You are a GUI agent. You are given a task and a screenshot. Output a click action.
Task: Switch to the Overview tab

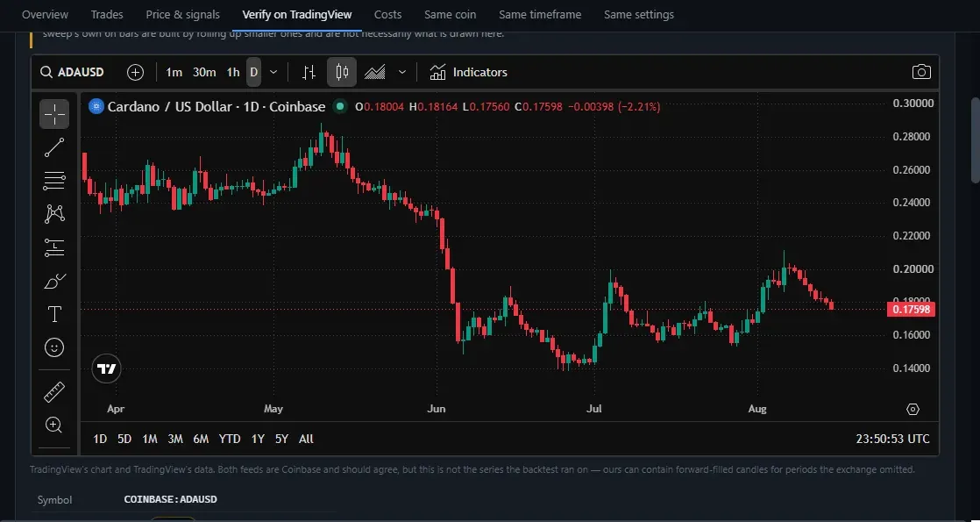pyautogui.click(x=45, y=14)
